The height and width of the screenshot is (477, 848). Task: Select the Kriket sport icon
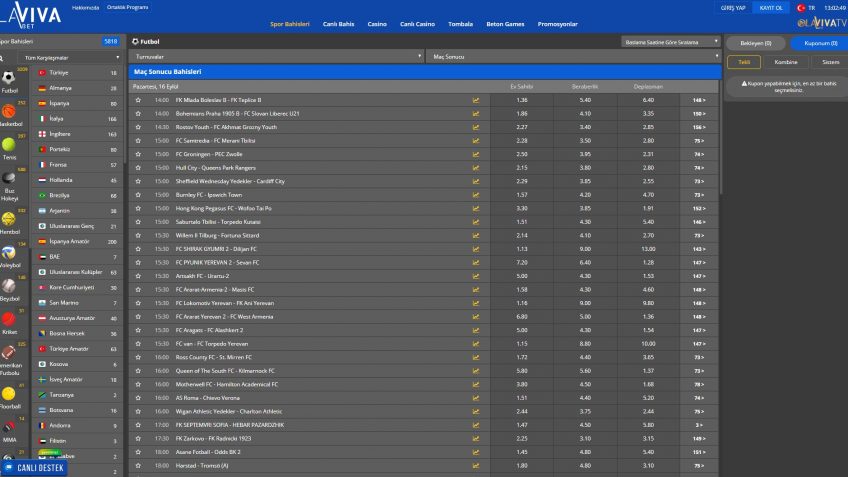9,320
